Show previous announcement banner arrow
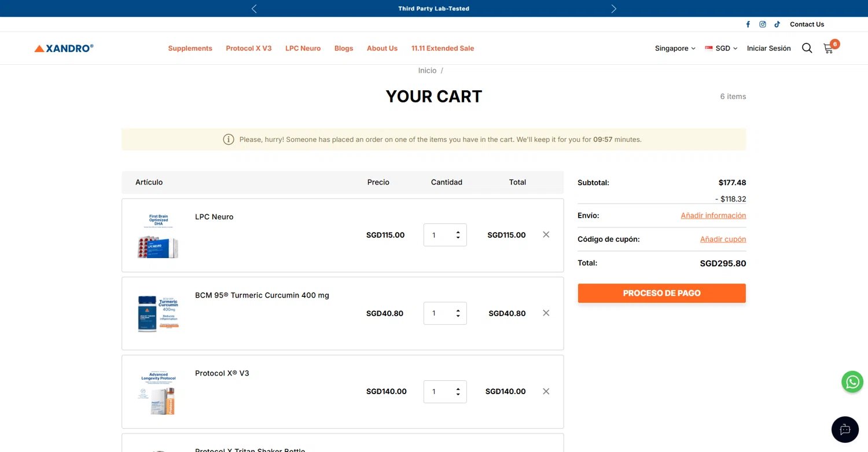The height and width of the screenshot is (452, 868). pyautogui.click(x=254, y=9)
